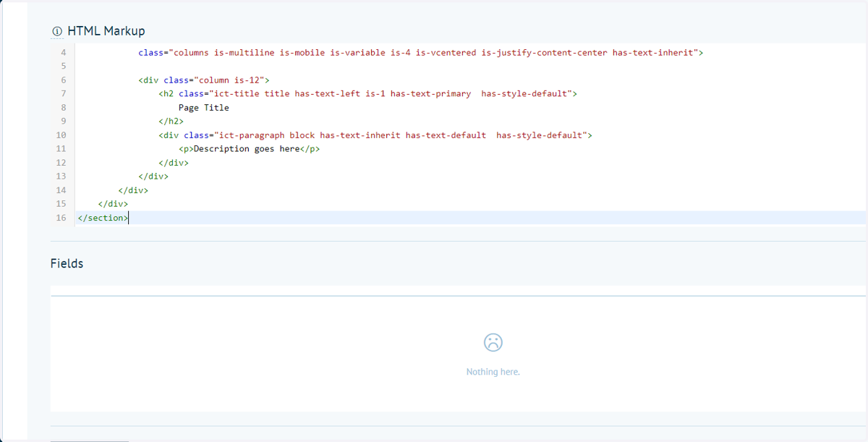Click the closing </div> on line 15
868x442 pixels.
click(113, 204)
